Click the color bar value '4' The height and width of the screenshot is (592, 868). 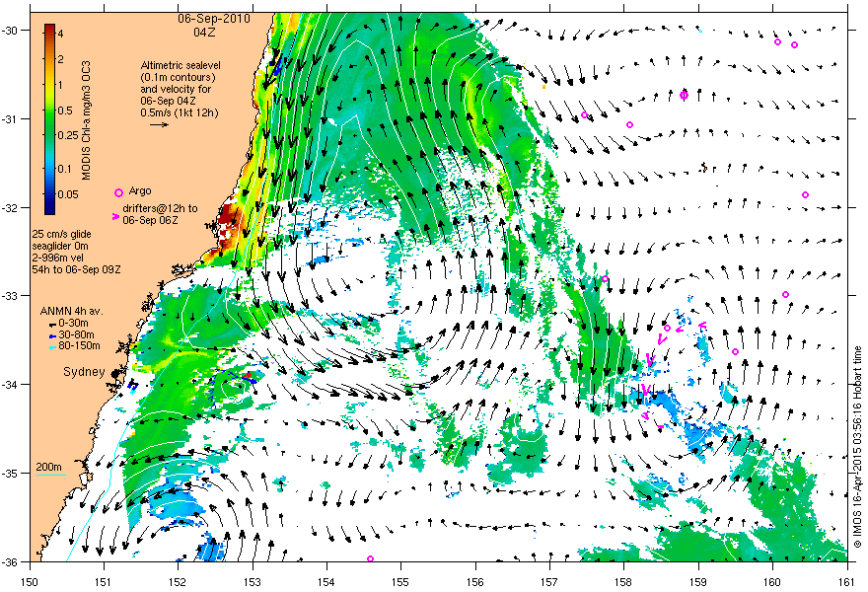pos(61,34)
